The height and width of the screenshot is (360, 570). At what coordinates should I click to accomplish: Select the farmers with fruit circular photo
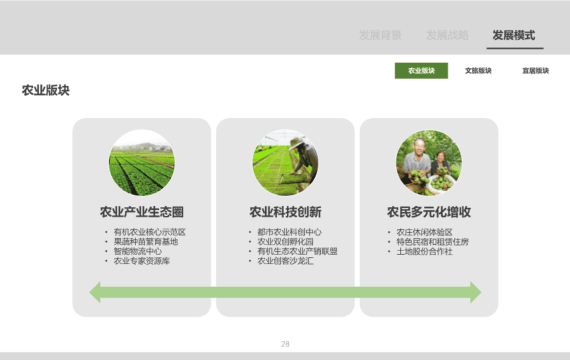(x=429, y=163)
